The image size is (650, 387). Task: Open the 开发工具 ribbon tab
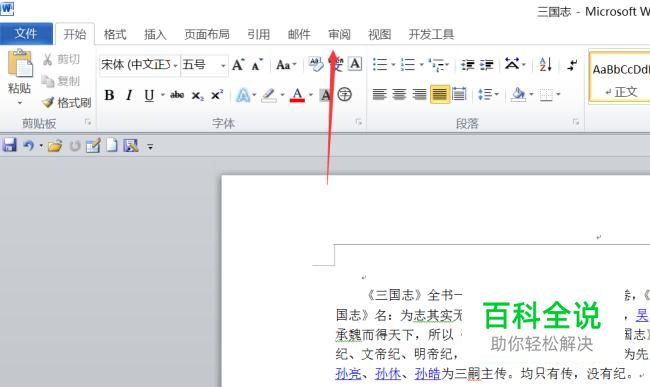pos(432,34)
